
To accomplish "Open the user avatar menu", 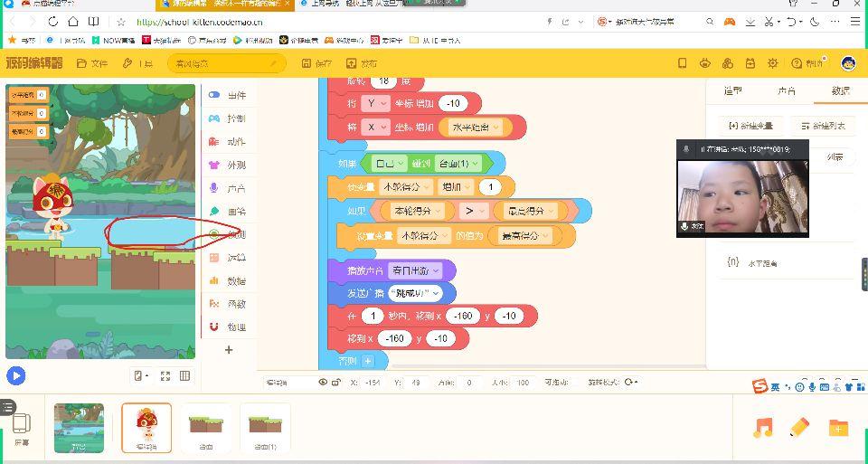I will point(848,63).
